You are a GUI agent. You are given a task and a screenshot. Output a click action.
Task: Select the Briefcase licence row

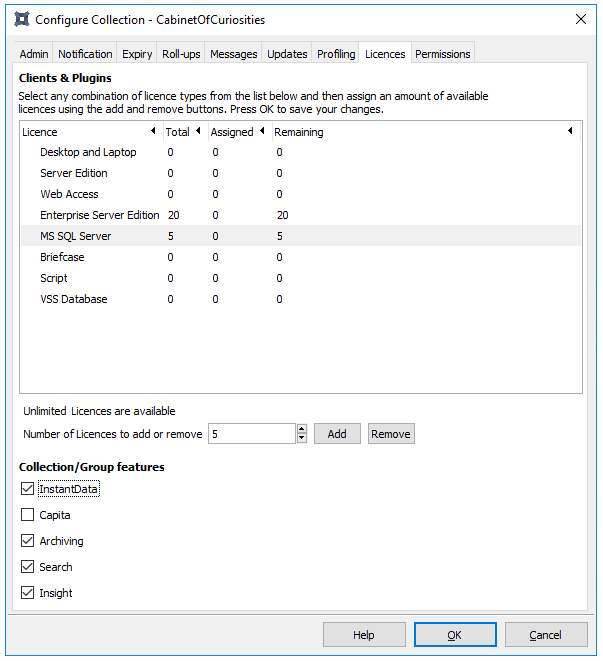301,257
